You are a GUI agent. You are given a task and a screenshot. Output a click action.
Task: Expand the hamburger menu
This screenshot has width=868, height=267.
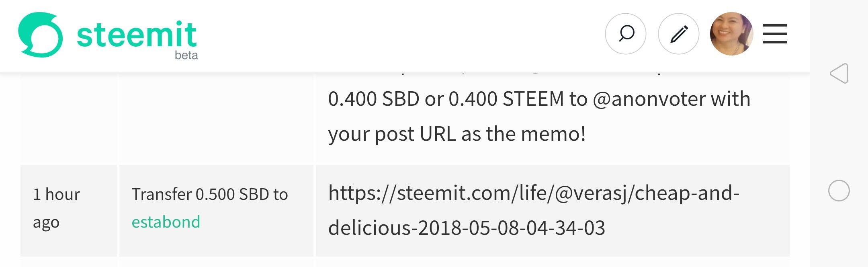(x=775, y=34)
